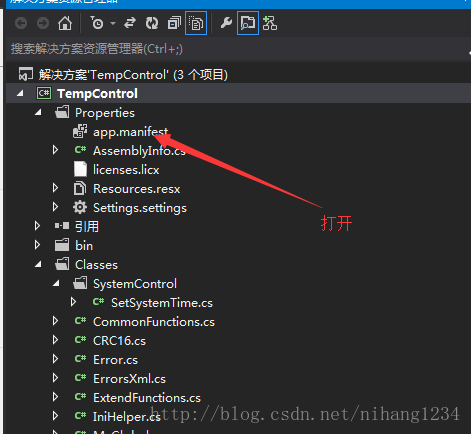
Task: Toggle the Show All Files button
Action: coord(196,23)
